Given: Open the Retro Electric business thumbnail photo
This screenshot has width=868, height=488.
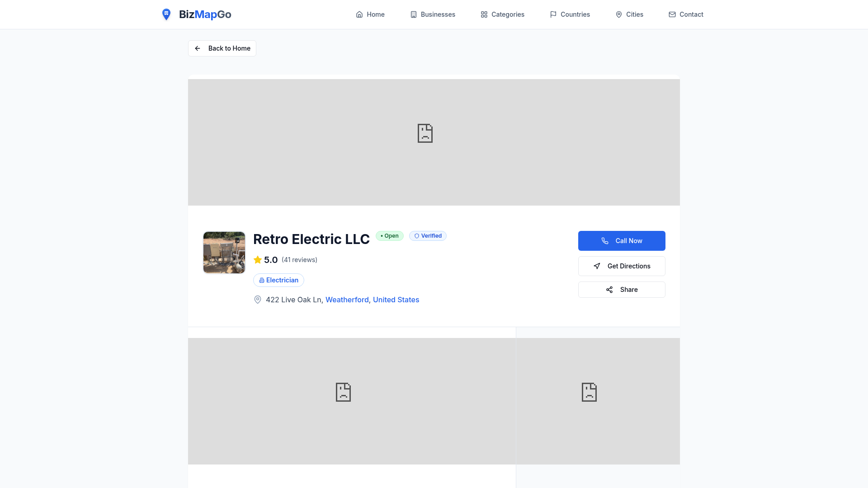Looking at the screenshot, I should coord(224,253).
